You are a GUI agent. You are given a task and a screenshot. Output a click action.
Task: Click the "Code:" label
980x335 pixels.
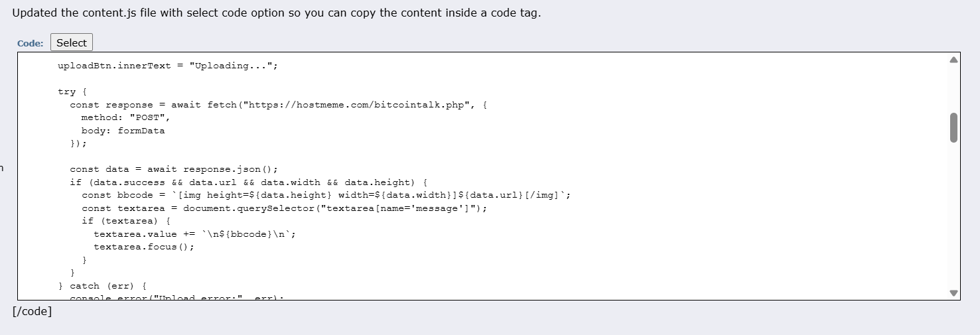click(31, 43)
